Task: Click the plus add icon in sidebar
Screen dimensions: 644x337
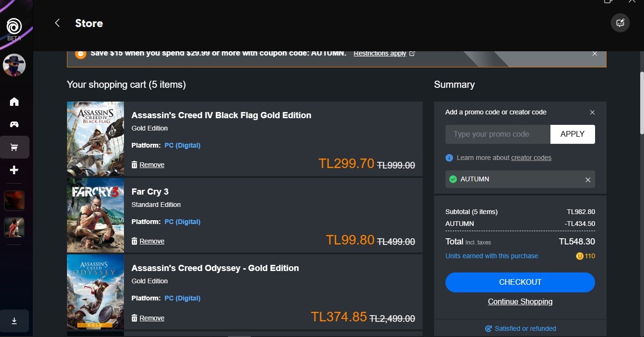Action: click(x=14, y=170)
